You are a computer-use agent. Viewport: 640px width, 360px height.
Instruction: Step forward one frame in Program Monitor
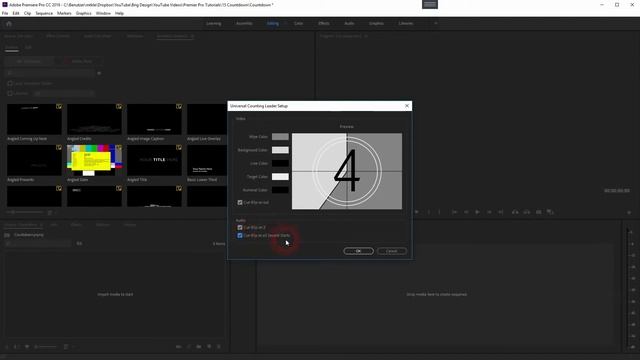pyautogui.click(x=489, y=212)
